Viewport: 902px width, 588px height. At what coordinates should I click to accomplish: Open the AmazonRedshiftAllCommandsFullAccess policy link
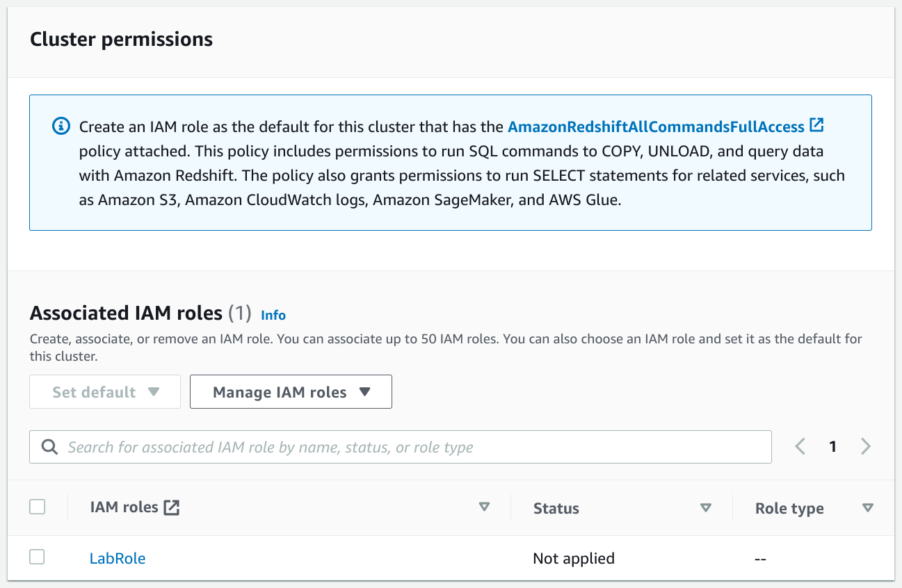(x=656, y=126)
